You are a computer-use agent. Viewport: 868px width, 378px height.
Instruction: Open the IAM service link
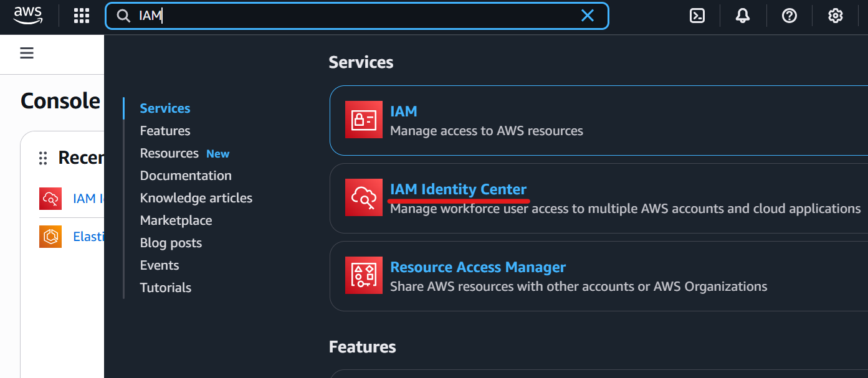(x=404, y=111)
